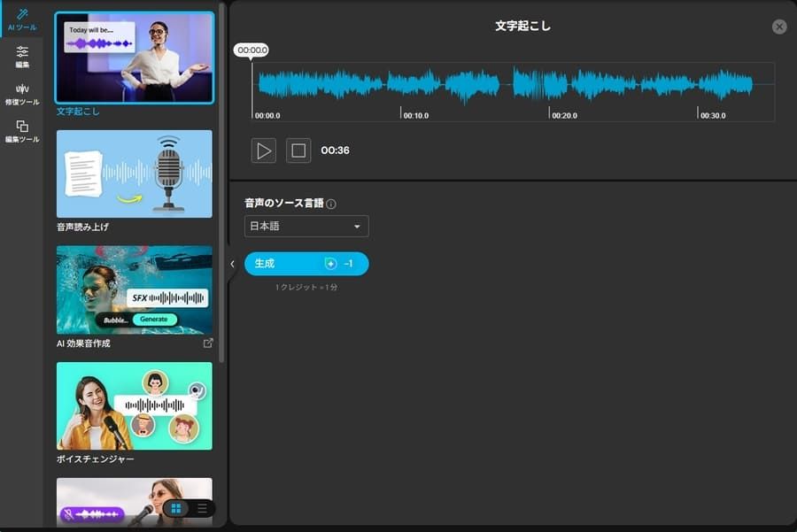Click the 1クレジット=1分 note text

[306, 287]
